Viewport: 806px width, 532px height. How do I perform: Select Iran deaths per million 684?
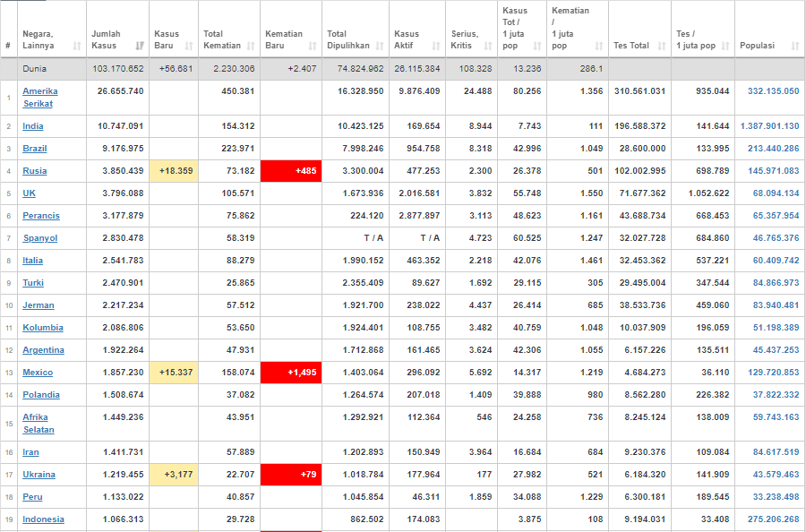[x=596, y=451]
